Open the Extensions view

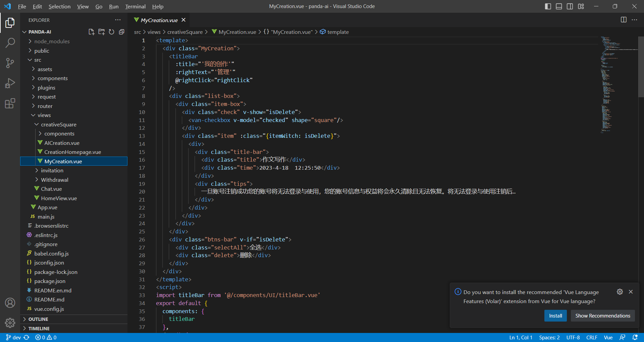pyautogui.click(x=10, y=103)
